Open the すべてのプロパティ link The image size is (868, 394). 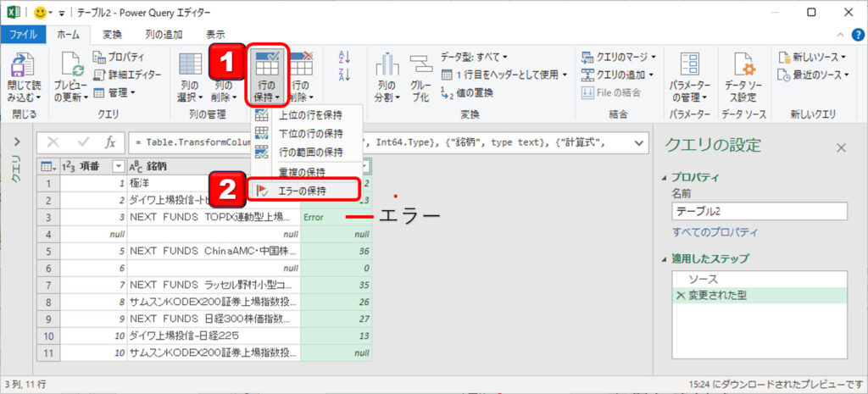(x=715, y=232)
